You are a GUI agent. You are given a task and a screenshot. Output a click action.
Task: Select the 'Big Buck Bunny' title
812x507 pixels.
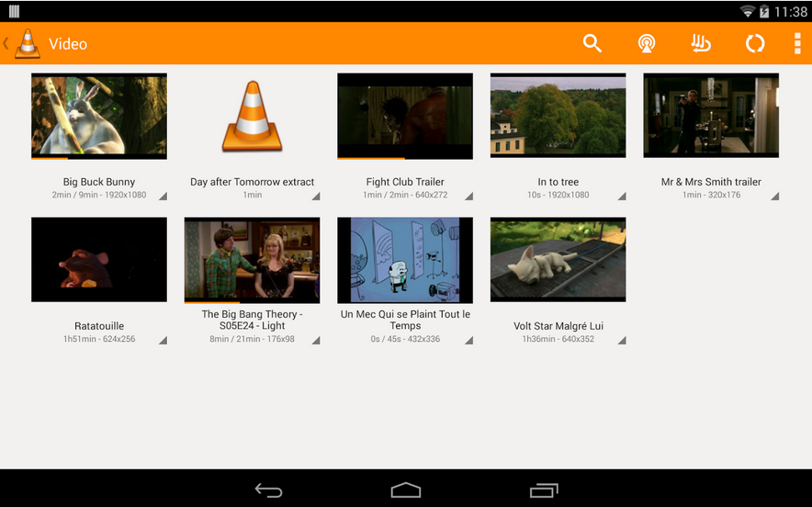click(99, 182)
